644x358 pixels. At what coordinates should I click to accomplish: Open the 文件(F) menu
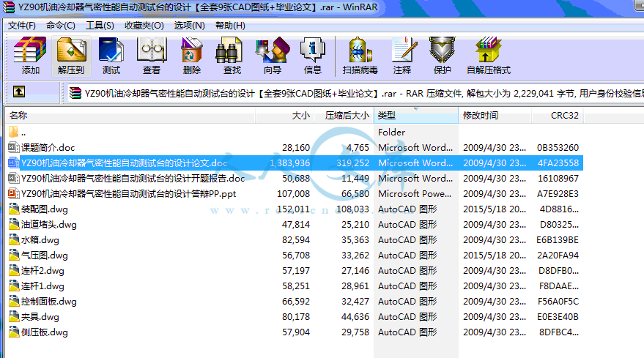(x=22, y=26)
